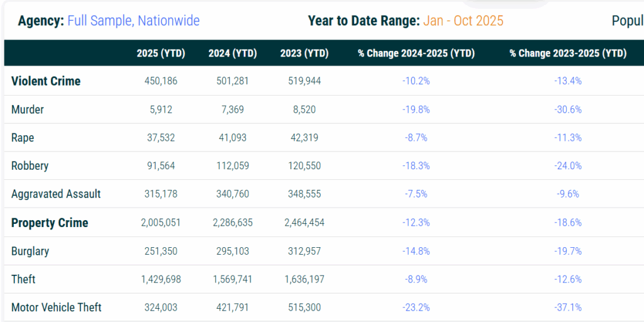Click the 2025 (YTD) column header
The width and height of the screenshot is (644, 322).
(161, 53)
